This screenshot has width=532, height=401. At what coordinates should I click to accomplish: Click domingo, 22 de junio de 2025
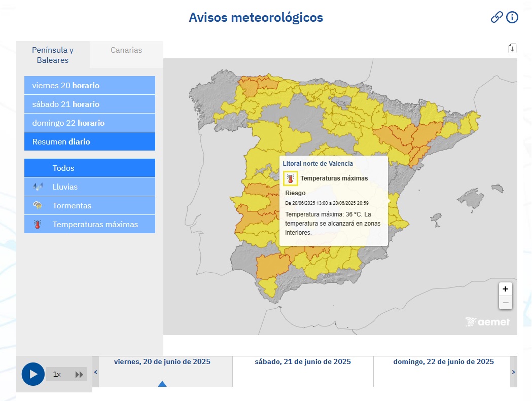[x=444, y=361]
